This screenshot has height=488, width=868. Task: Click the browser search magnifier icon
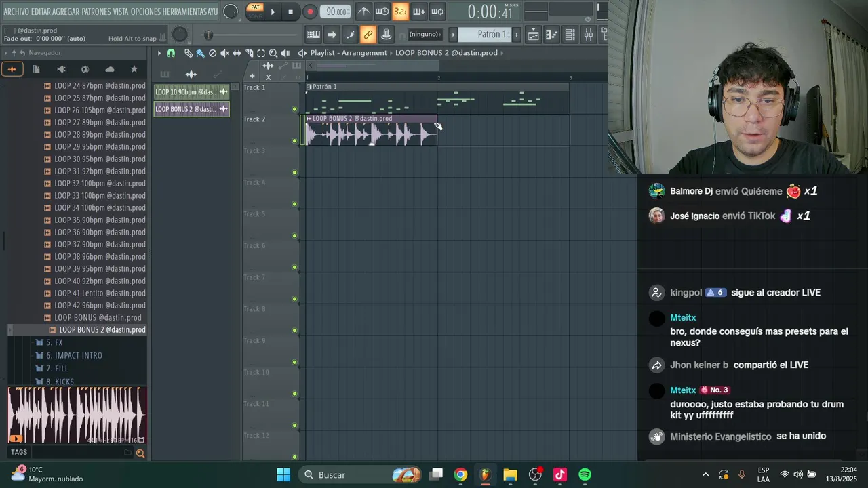[x=140, y=453]
